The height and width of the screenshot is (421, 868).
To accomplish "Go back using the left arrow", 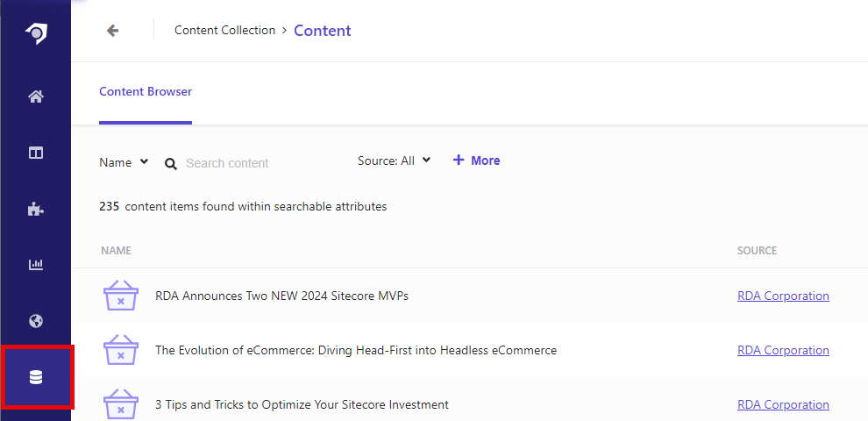I will pos(112,31).
